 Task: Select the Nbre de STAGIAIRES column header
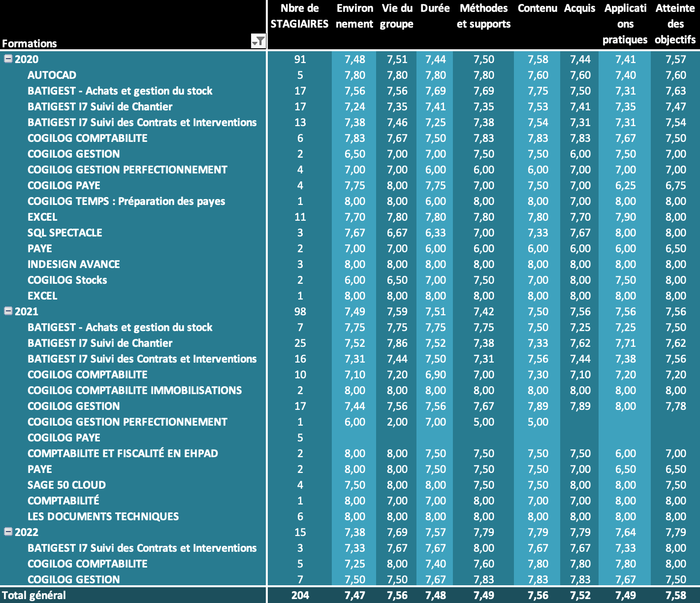[299, 16]
